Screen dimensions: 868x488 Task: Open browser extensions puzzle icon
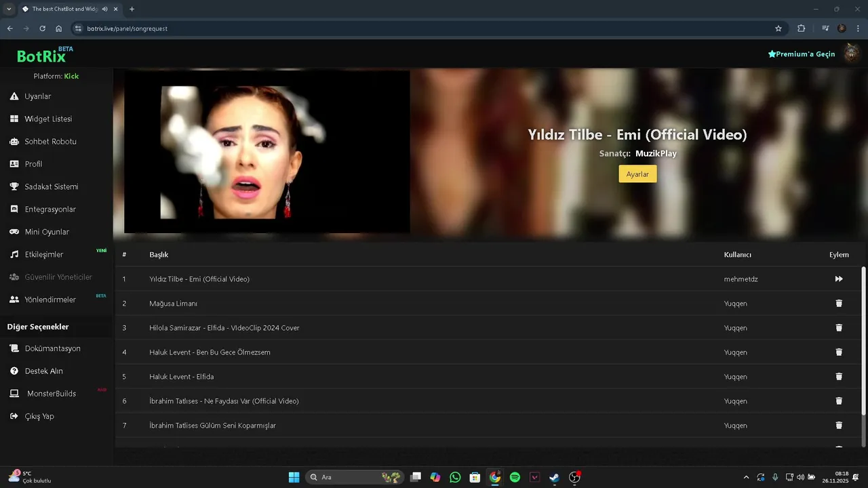pyautogui.click(x=802, y=28)
